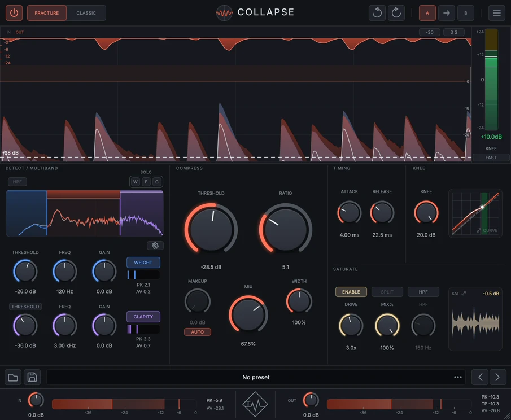Solo the F band
Image resolution: width=511 pixels, height=420 pixels.
point(146,182)
